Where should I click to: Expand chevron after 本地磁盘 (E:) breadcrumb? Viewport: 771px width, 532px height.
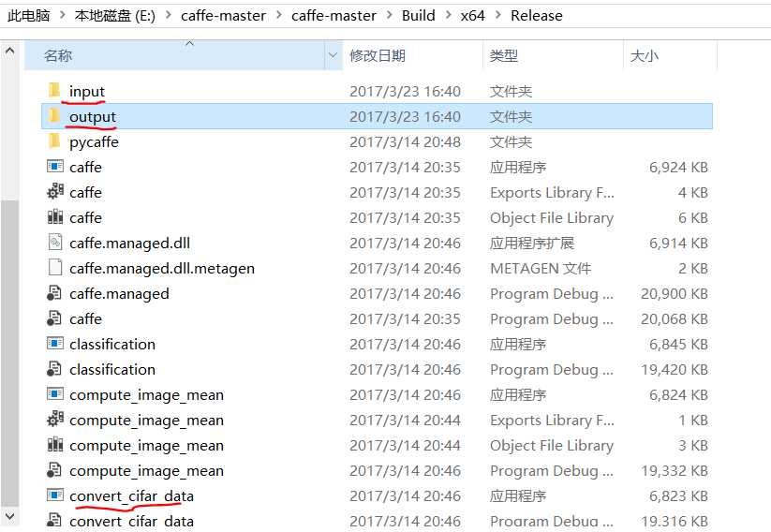[x=169, y=15]
